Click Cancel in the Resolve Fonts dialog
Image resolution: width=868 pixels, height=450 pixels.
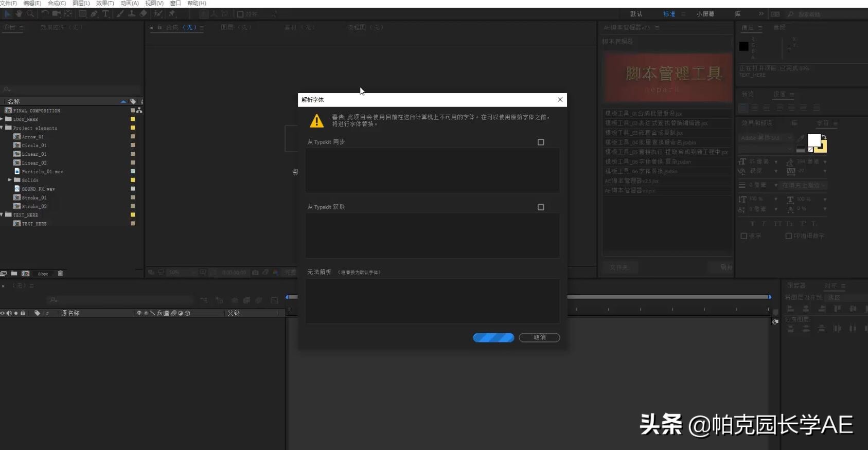tap(539, 337)
